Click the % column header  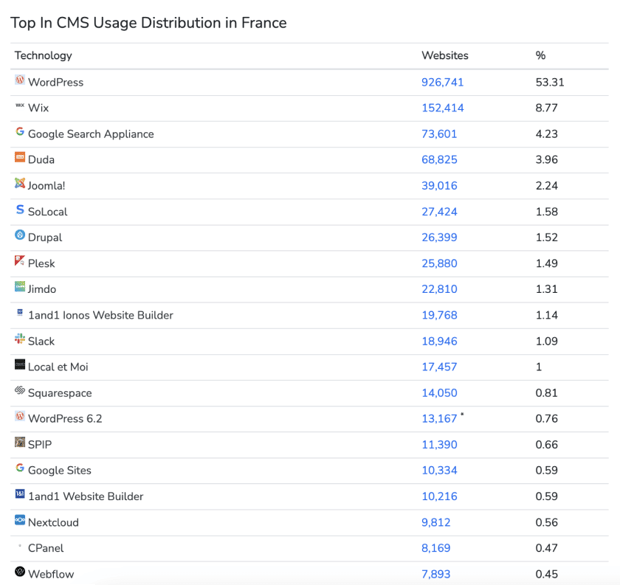[x=541, y=55]
